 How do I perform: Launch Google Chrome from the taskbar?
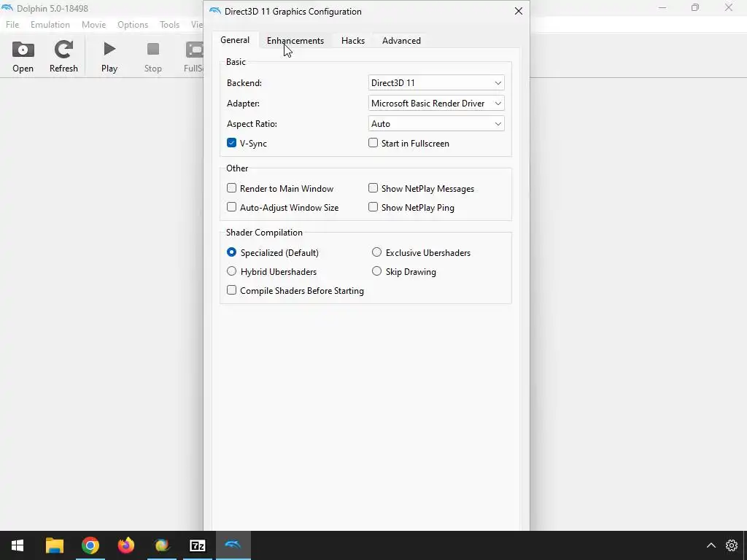click(x=90, y=545)
